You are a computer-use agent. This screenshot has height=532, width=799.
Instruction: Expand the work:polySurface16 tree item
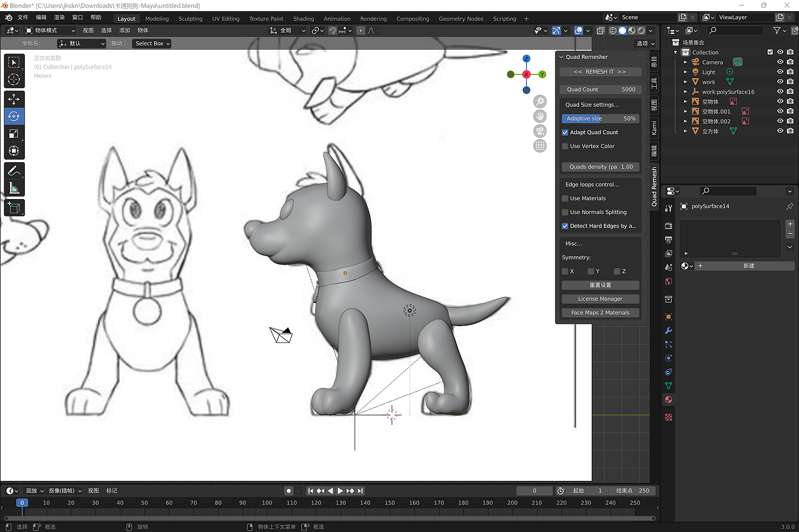[x=685, y=92]
